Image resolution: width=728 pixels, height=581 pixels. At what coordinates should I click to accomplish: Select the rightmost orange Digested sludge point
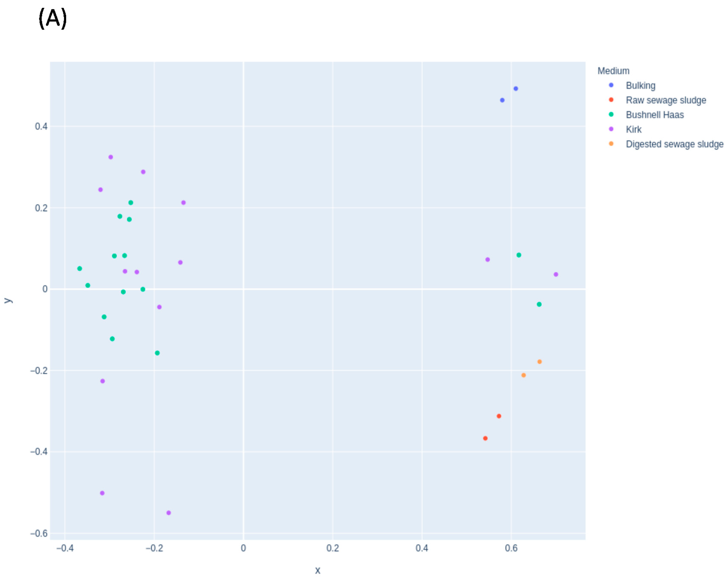click(540, 362)
